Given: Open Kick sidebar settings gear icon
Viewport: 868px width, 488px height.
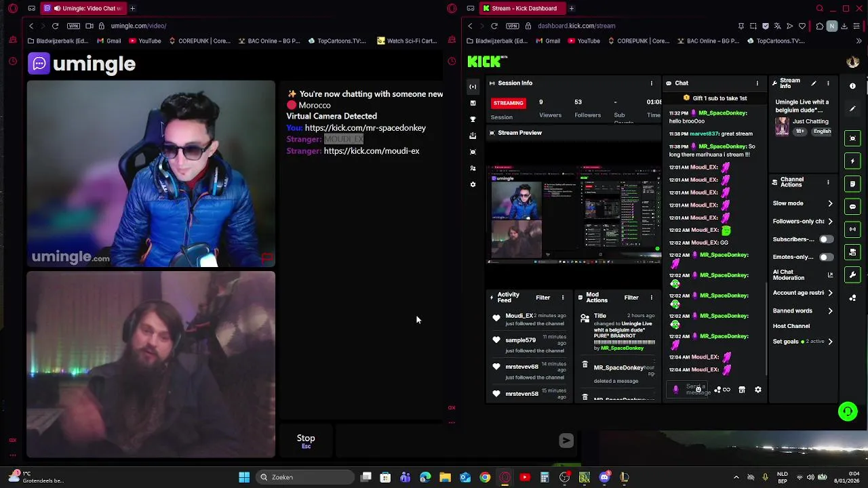Looking at the screenshot, I should (473, 184).
